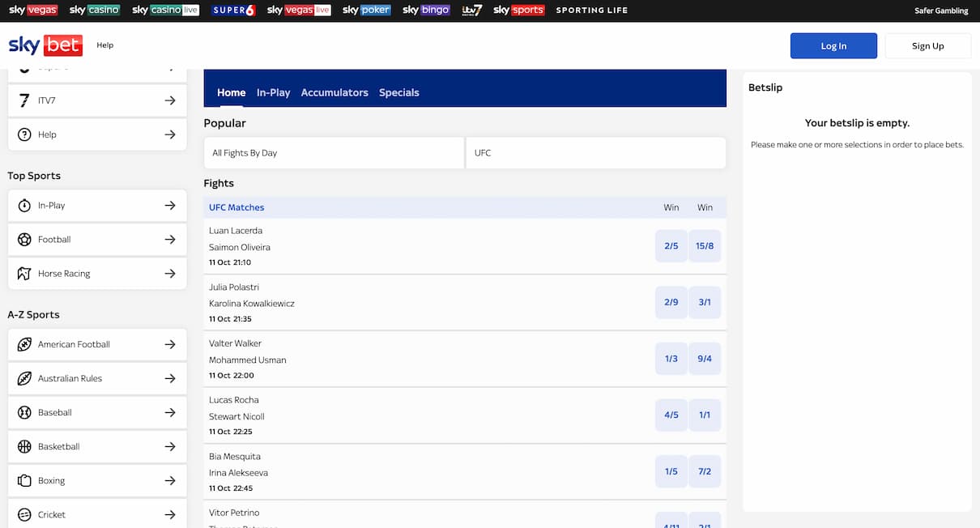This screenshot has width=980, height=528.
Task: Expand the Australian Rules arrow
Action: 170,378
